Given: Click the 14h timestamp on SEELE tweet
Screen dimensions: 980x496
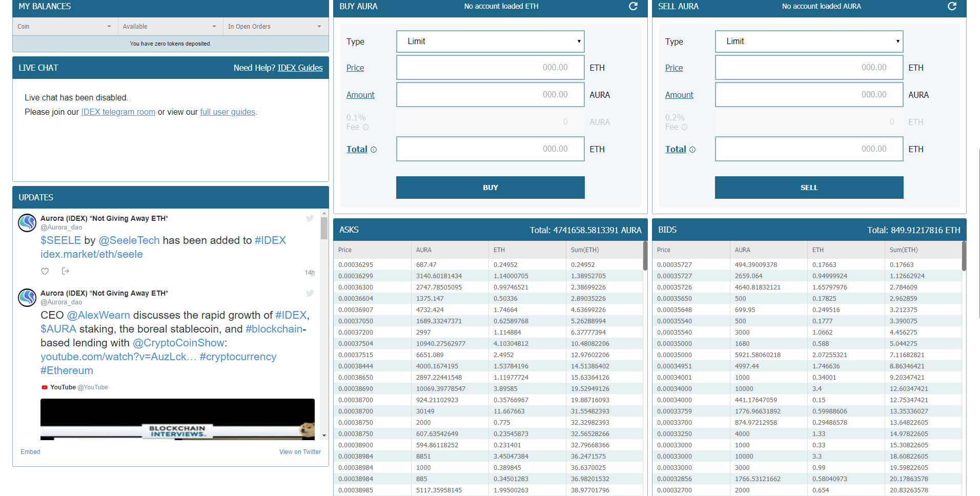Looking at the screenshot, I should (310, 273).
